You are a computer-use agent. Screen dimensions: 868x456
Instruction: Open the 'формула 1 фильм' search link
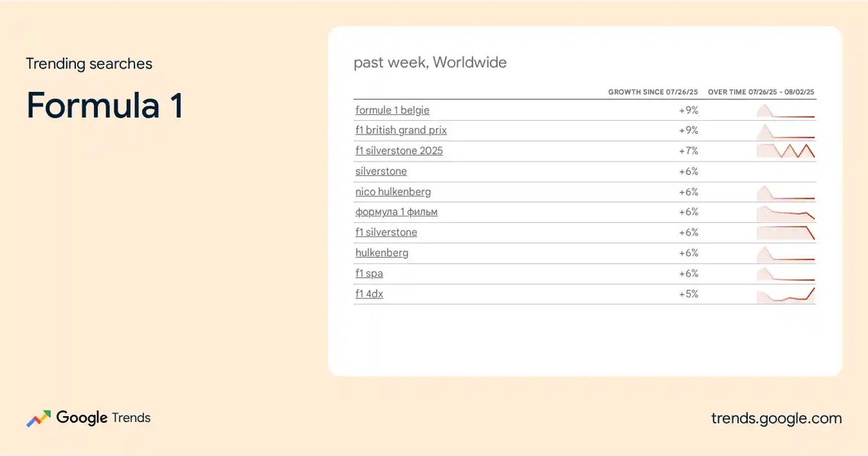click(396, 212)
